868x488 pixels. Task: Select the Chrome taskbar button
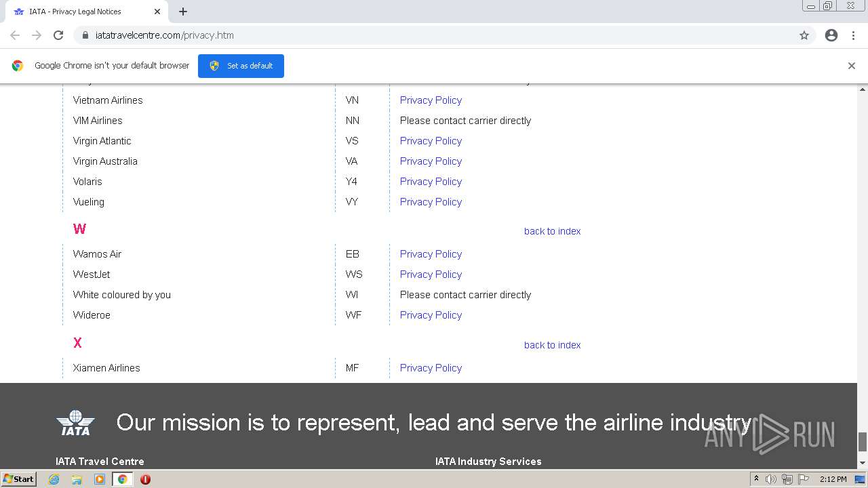122,479
